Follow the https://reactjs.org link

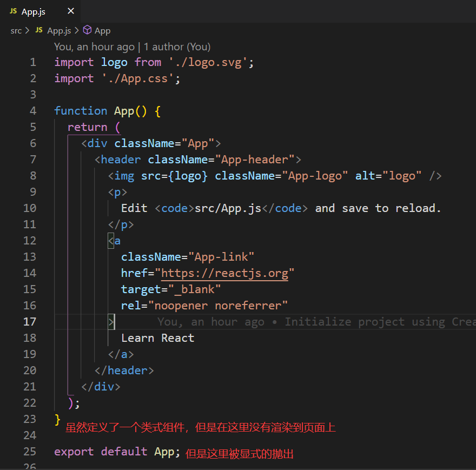[x=224, y=273]
